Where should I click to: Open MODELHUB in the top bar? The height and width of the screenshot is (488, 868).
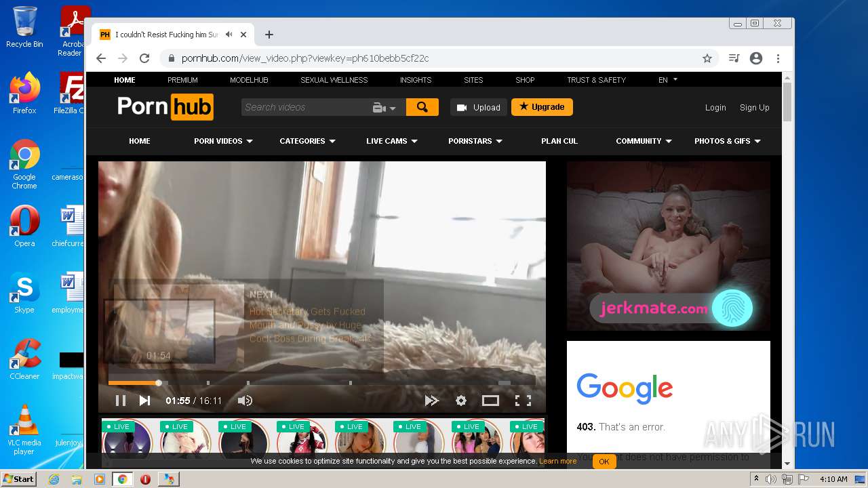[x=249, y=80]
